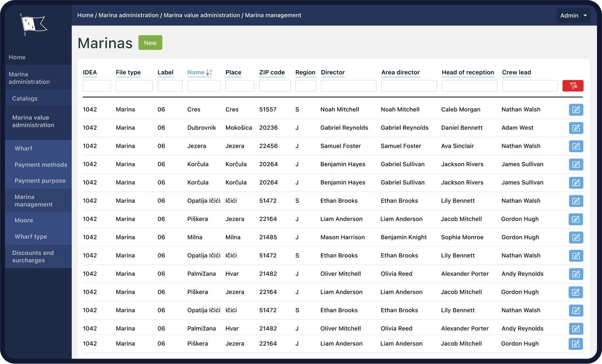The image size is (602, 364).
Task: Open Discounts and surcharges in sidebar
Action: coord(33,257)
